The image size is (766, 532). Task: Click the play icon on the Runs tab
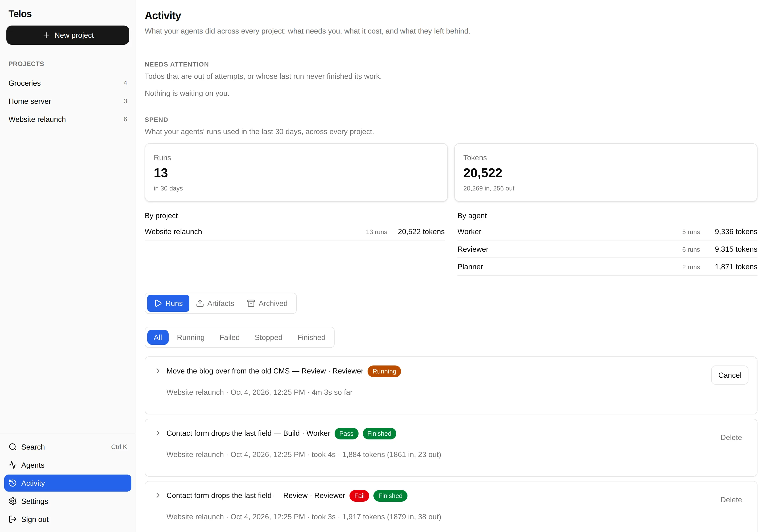(158, 303)
